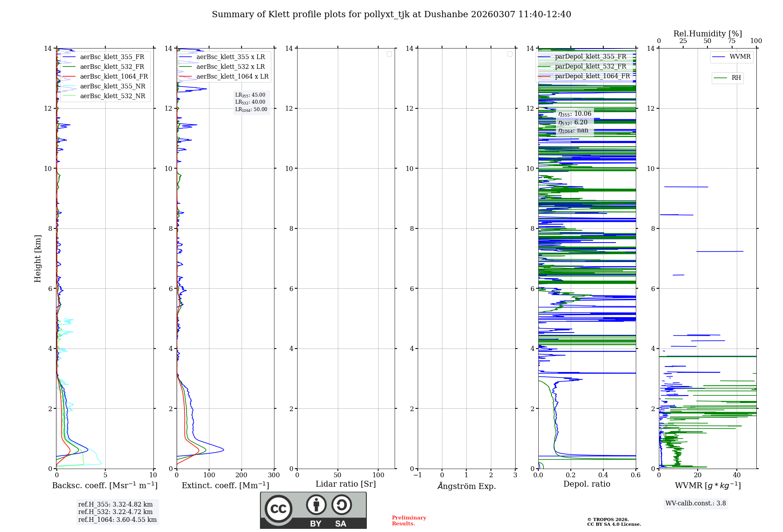Click the plot title mentioning Dushanbe
The height and width of the screenshot is (532, 783).
point(391,14)
